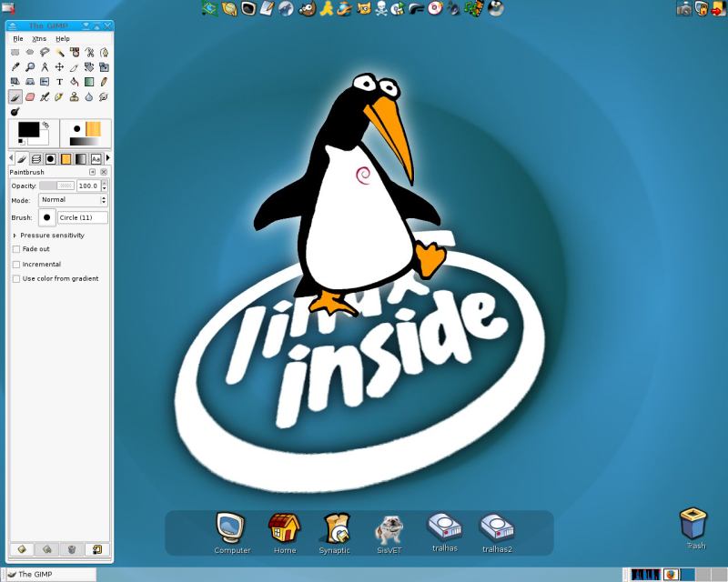Select the Convolve blur droplet tool
This screenshot has height=582, width=728.
pyautogui.click(x=89, y=97)
